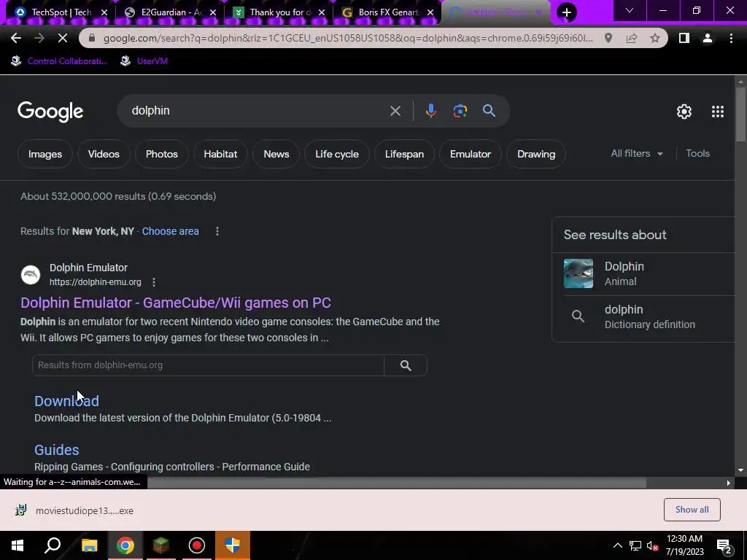Open File Explorer from taskbar
Image resolution: width=747 pixels, height=560 pixels.
89,545
